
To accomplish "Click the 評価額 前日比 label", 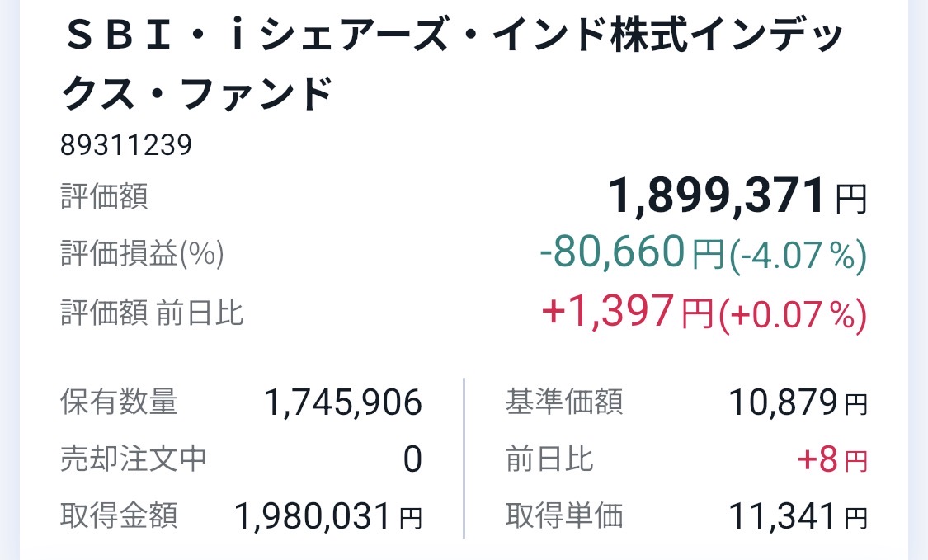I will (x=152, y=313).
